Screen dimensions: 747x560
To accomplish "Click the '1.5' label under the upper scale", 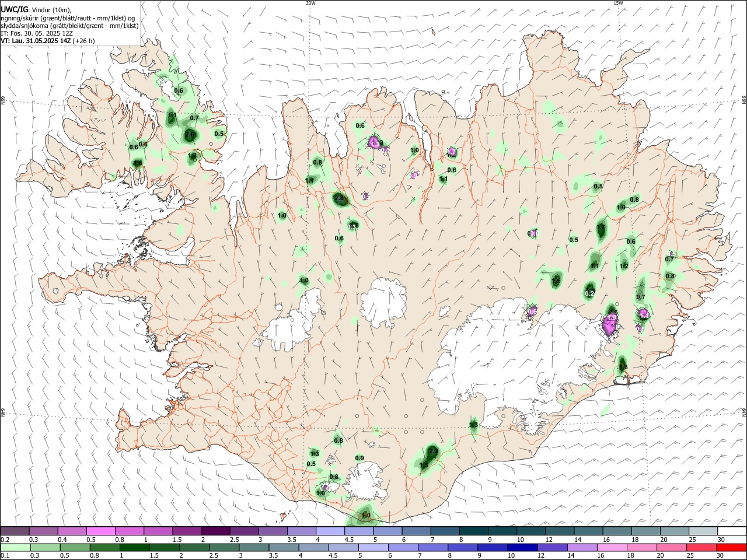I will coord(176,540).
